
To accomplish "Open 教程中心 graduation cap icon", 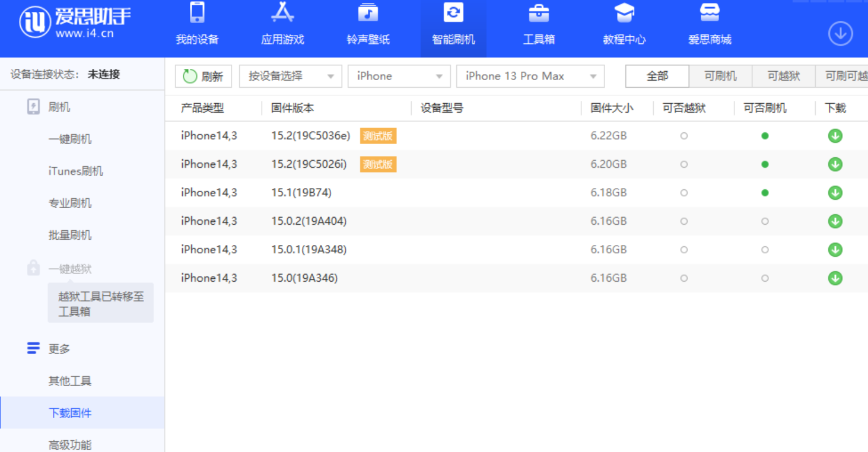I will [624, 13].
